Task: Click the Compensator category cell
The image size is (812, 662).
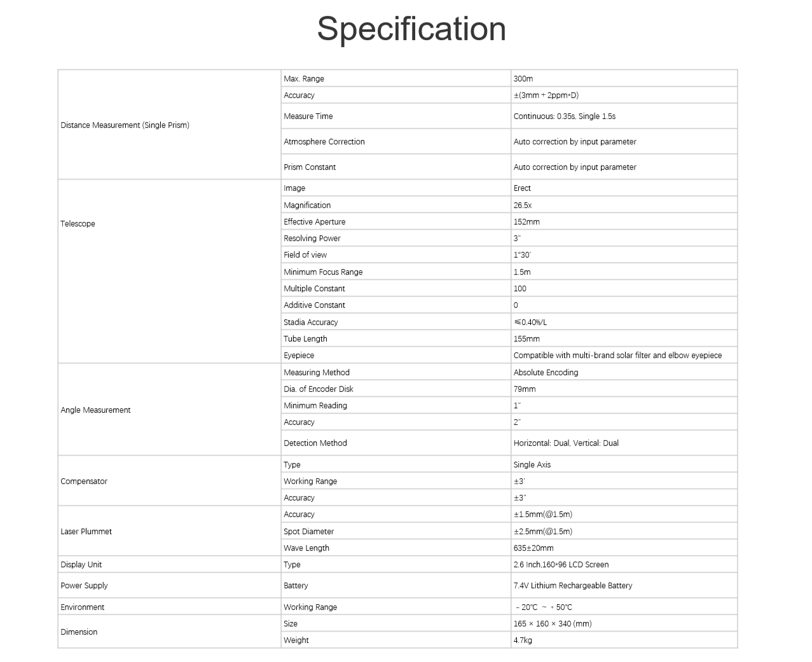Action: 84,481
